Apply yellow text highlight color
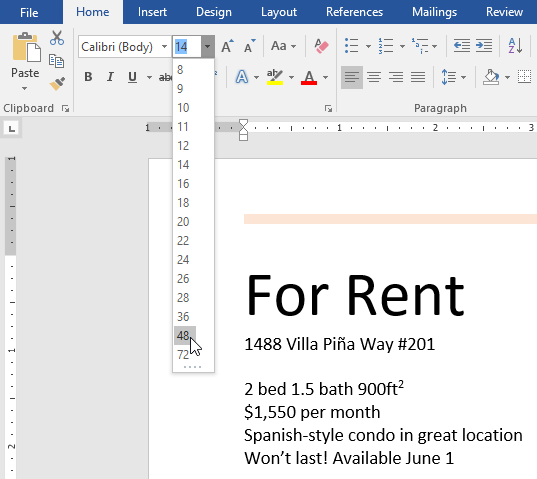Image resolution: width=537 pixels, height=479 pixels. 275,77
